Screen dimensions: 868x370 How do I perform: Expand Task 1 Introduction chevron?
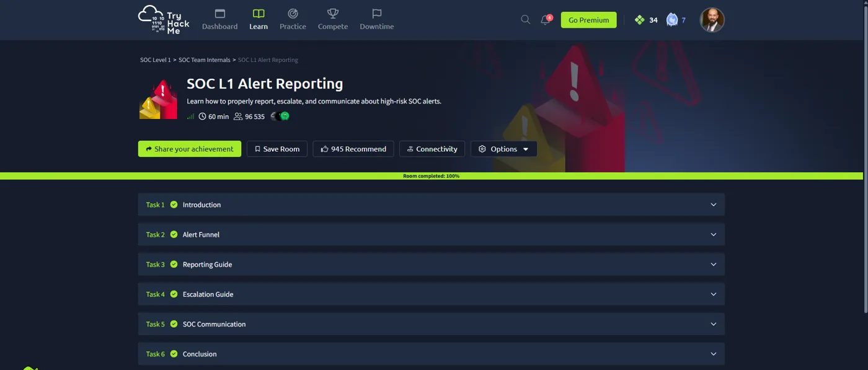(x=713, y=205)
